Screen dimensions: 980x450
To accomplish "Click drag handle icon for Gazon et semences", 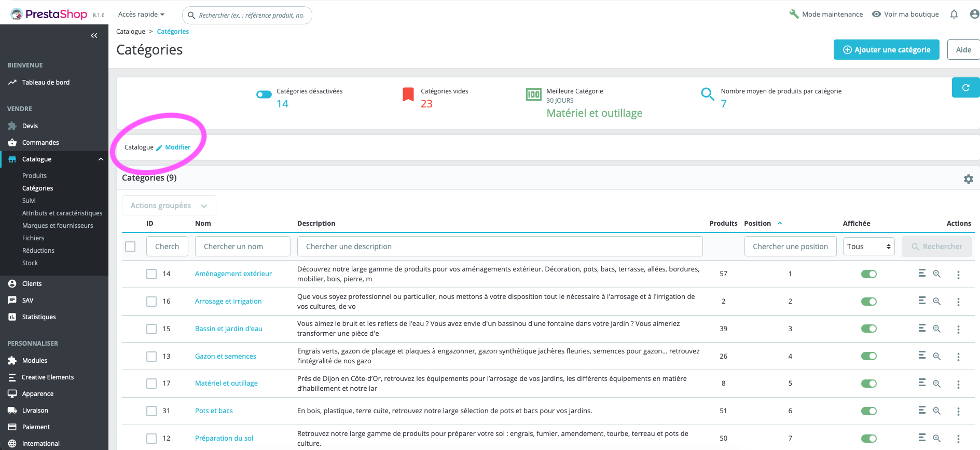I will tap(922, 356).
